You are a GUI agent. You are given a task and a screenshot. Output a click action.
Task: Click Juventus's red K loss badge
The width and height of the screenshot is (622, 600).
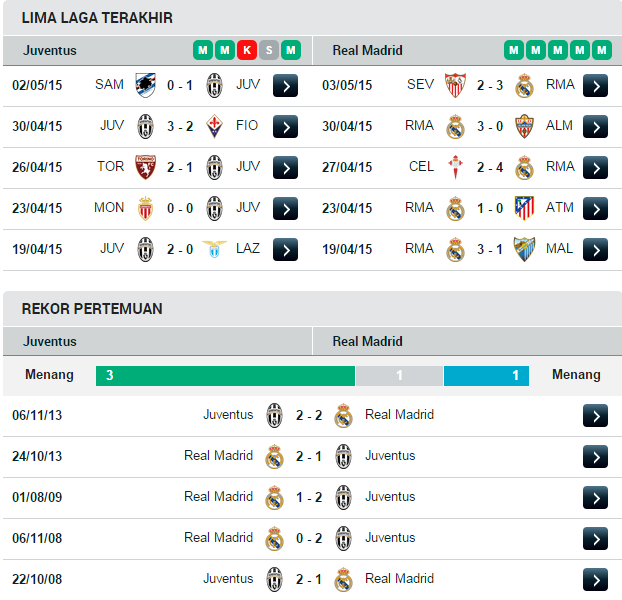point(247,50)
